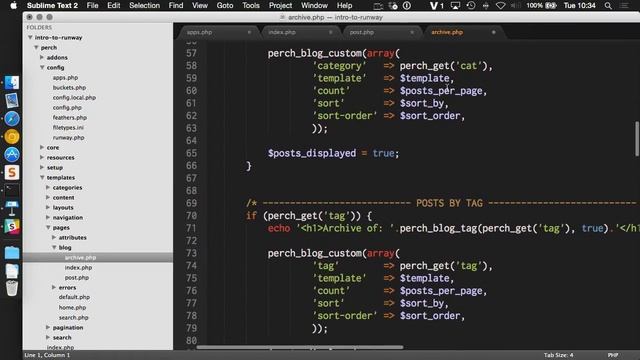Expand the errors folder

click(x=54, y=287)
